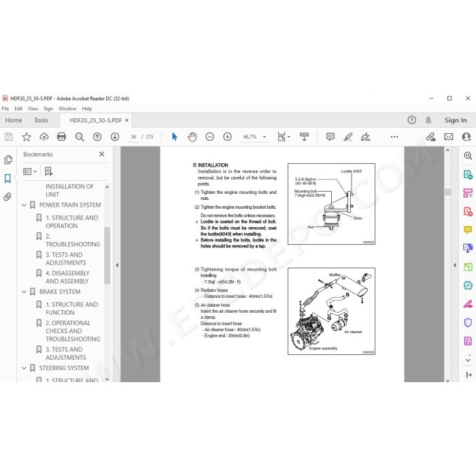Screen dimensions: 476x476
Task: Open right pane search zoom icon
Action: [468, 156]
